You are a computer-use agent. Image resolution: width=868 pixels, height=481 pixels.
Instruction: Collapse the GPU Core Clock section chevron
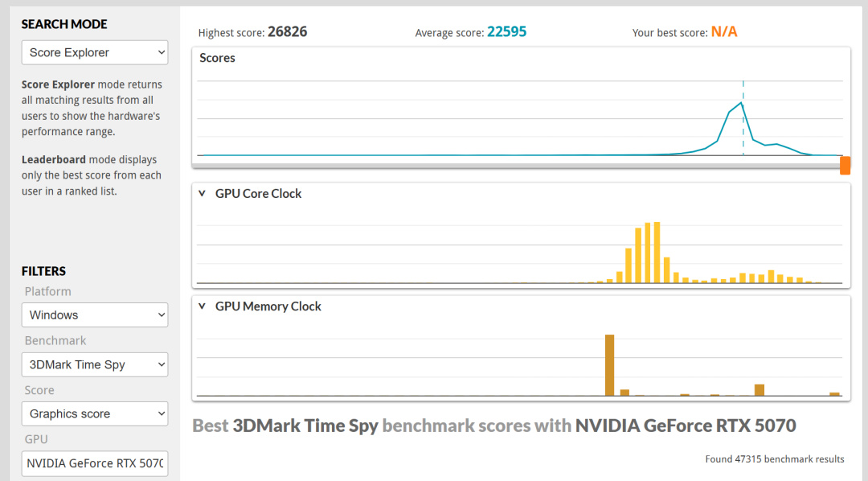202,193
